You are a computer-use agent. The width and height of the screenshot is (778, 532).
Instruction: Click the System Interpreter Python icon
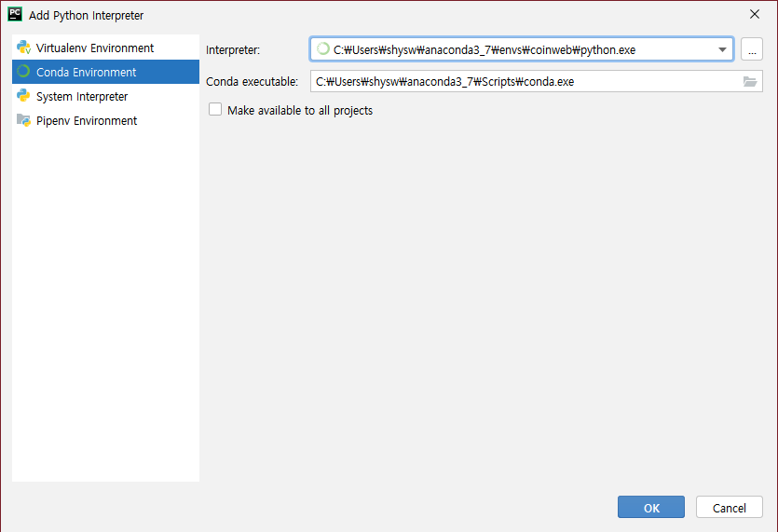pos(23,95)
